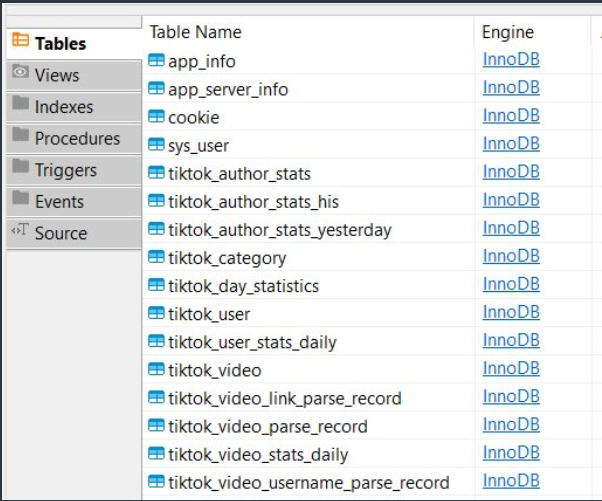Click the table icon beside tiktok_video_link_parse_record
The height and width of the screenshot is (501, 602).
[x=156, y=397]
